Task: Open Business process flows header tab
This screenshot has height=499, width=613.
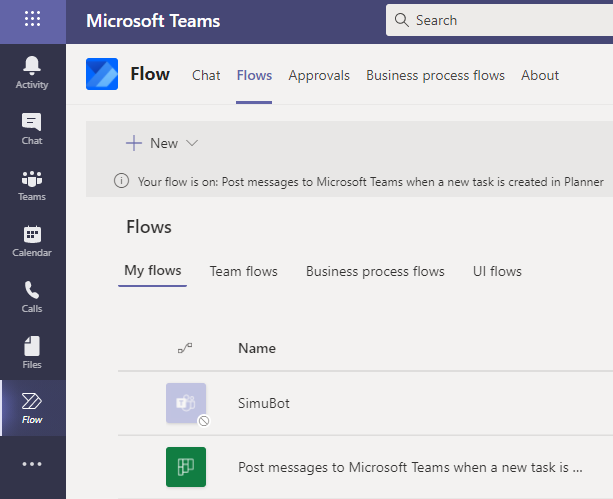Action: click(x=435, y=75)
